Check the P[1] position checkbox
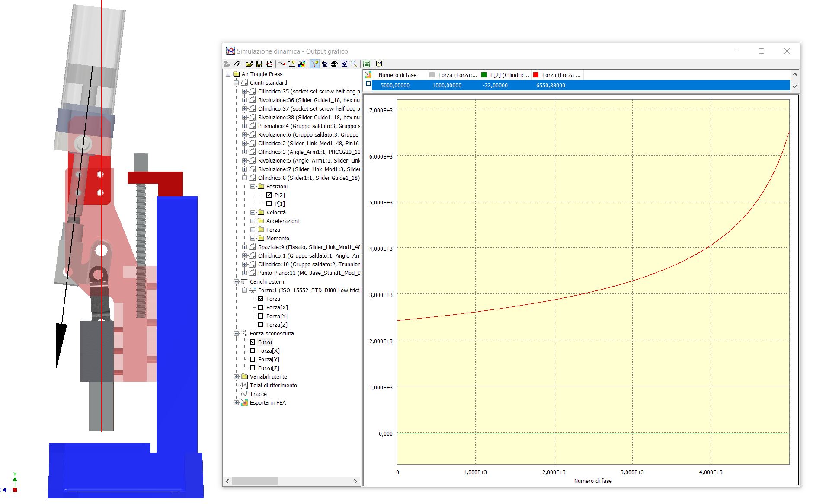Viewport: 813px width, 504px height. [x=269, y=204]
